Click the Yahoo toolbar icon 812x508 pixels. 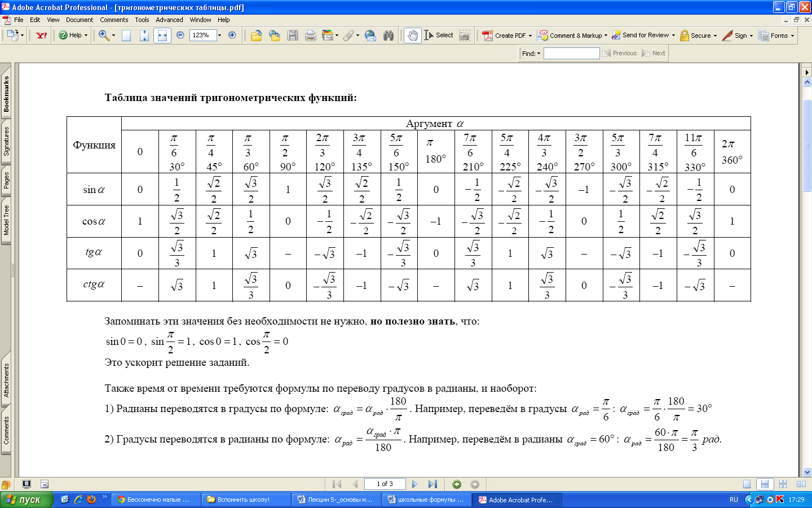[x=41, y=35]
